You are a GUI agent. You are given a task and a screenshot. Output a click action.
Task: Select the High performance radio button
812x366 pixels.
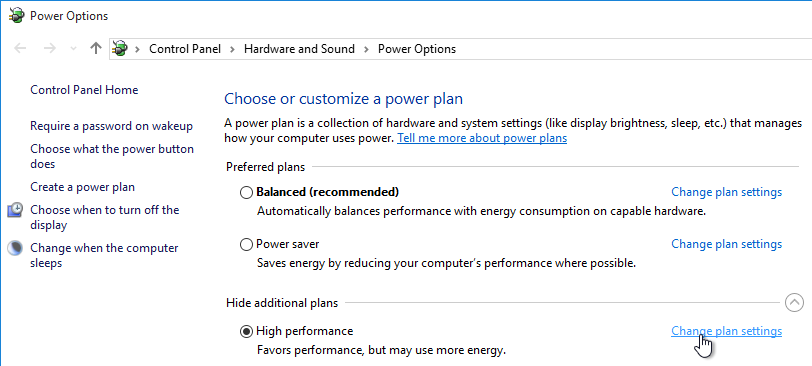246,331
